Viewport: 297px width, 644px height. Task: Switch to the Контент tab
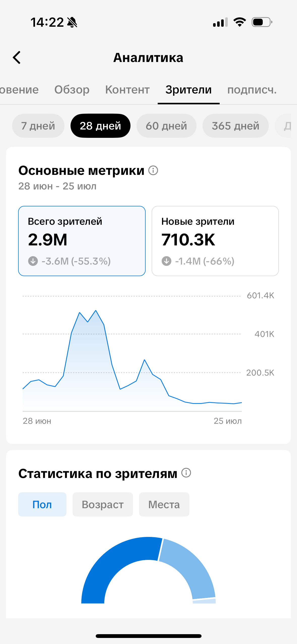127,90
